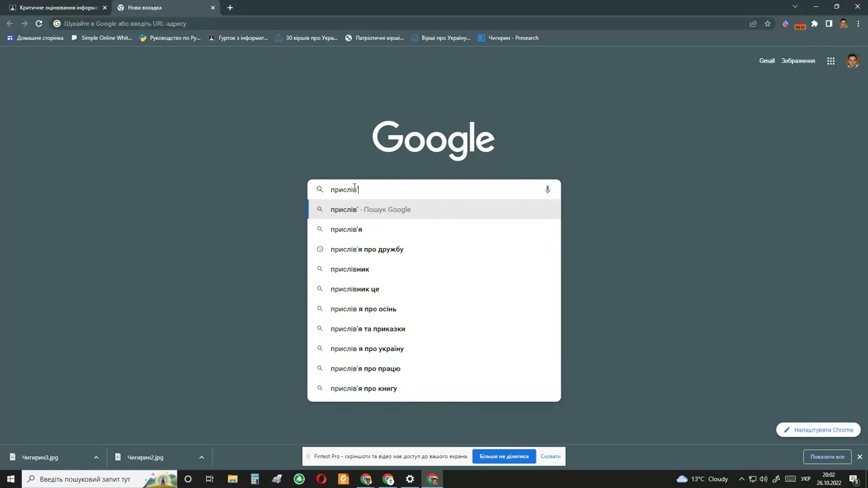Select the suggestion "прислів я про україну"
868x488 pixels.
(x=434, y=348)
